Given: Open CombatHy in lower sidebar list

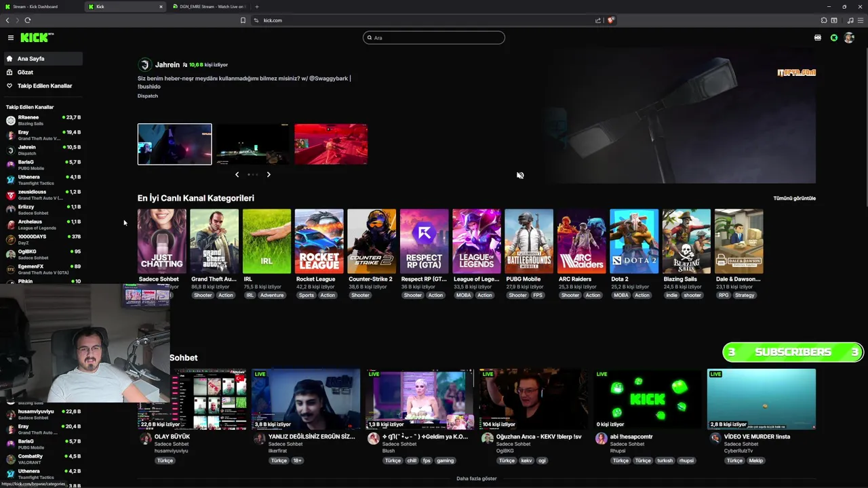Looking at the screenshot, I should point(43,459).
